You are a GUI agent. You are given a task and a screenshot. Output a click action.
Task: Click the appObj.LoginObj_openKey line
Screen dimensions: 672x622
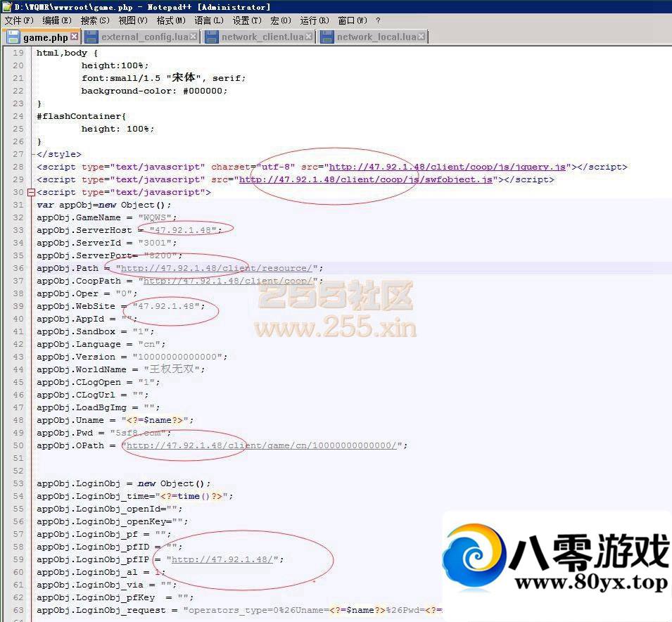click(113, 521)
